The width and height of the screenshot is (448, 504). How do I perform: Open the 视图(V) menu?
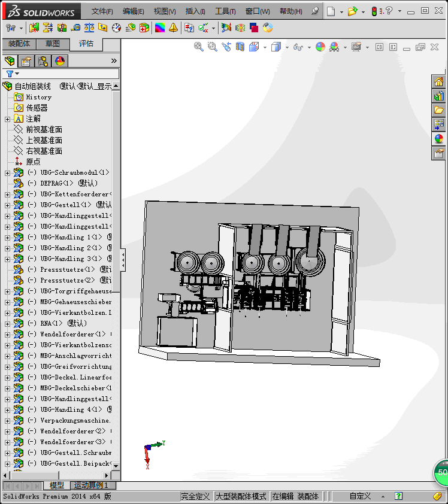point(165,11)
